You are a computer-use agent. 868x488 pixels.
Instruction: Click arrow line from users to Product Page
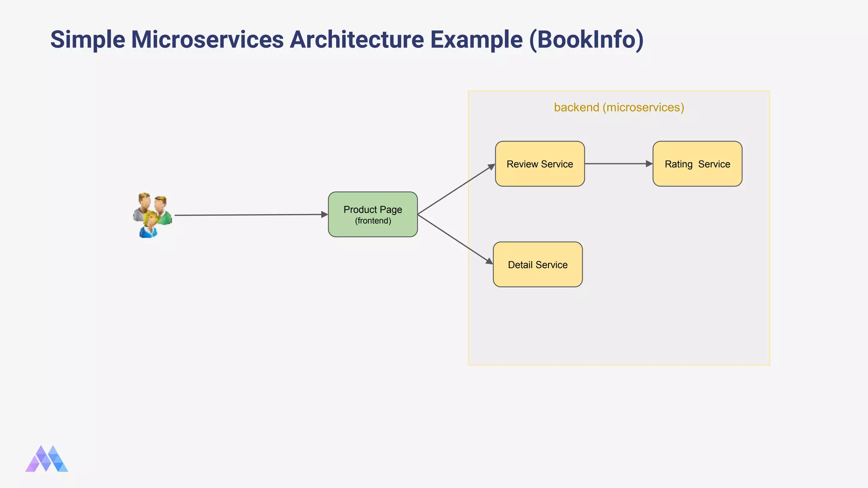[250, 215]
